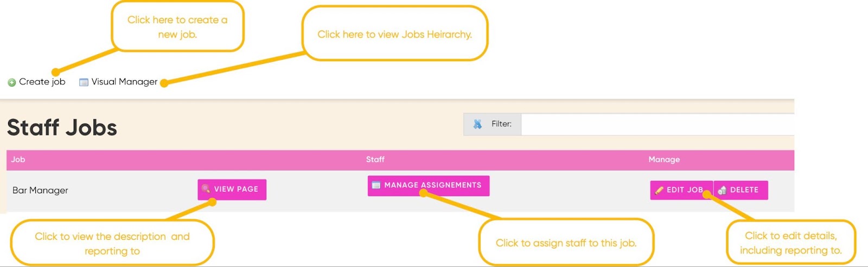
Task: Click the Job column header
Action: [18, 160]
